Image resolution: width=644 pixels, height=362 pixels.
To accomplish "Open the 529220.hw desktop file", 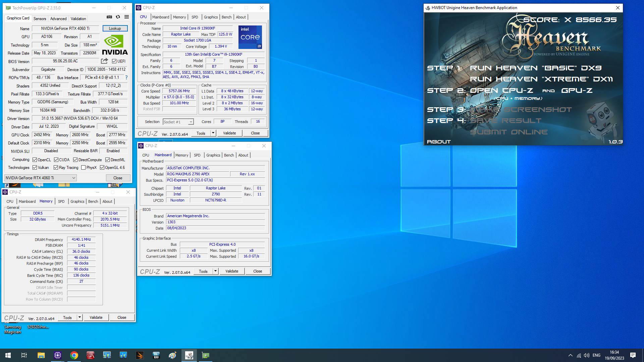I will [x=38, y=326].
